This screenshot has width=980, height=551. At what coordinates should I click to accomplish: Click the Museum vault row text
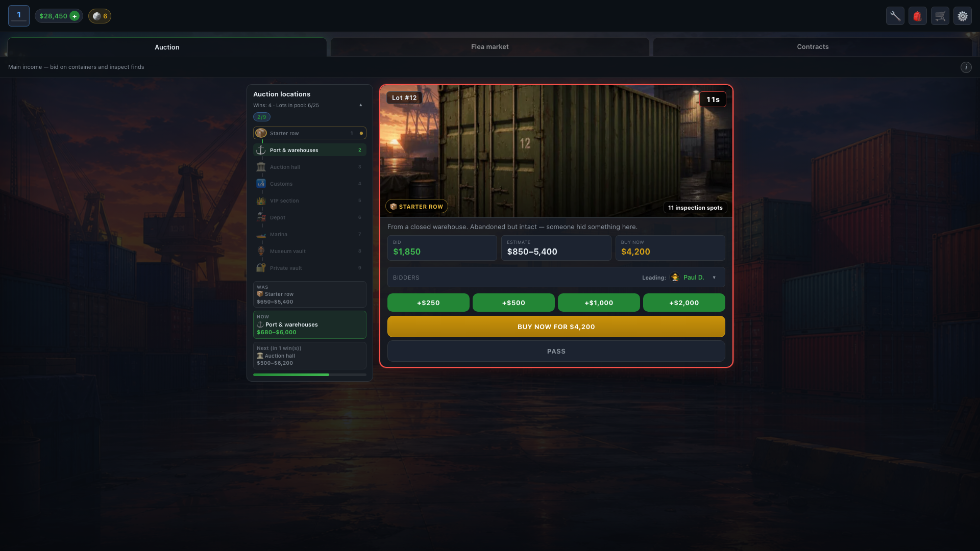coord(288,251)
